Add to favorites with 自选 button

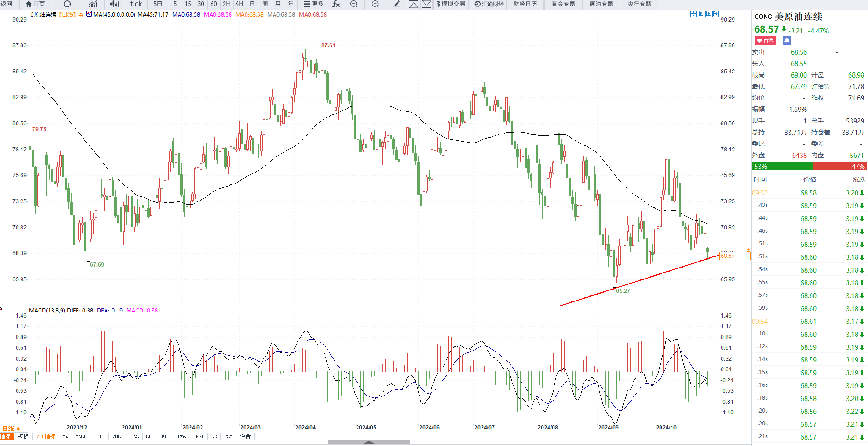point(765,40)
